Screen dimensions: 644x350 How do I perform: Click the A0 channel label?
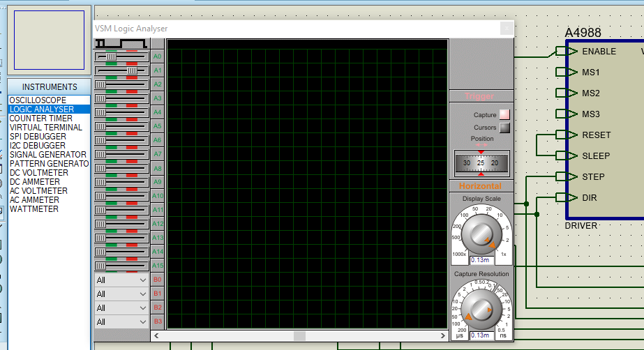point(157,56)
